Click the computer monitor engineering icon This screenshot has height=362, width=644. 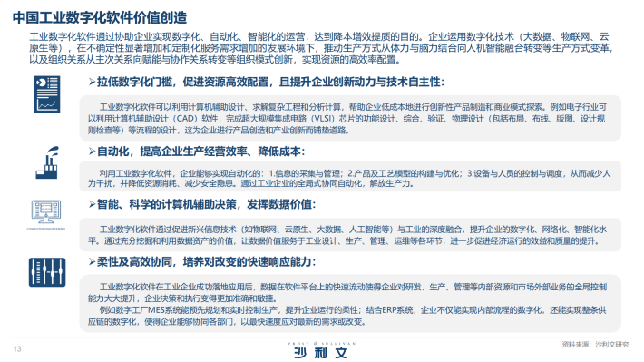coord(46,213)
